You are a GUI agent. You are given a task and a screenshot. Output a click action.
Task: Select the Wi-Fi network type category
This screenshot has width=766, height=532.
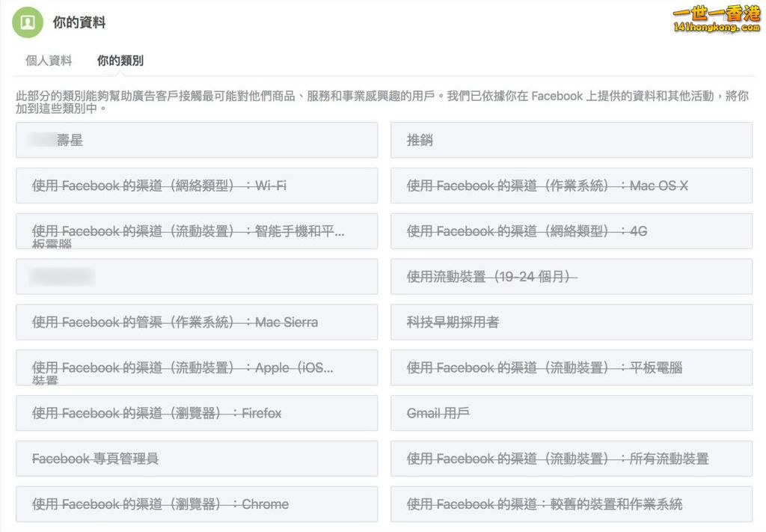197,186
